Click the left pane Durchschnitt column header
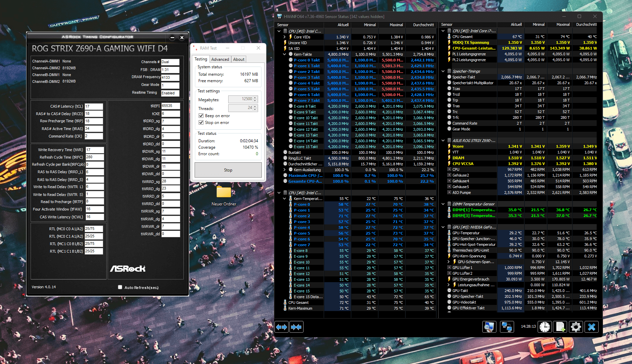This screenshot has height=364, width=632. 420,25
